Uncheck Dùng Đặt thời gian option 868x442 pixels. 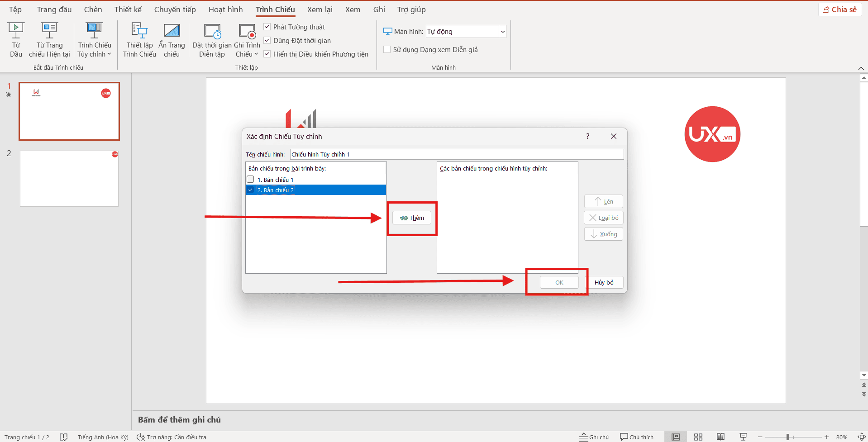pos(267,41)
